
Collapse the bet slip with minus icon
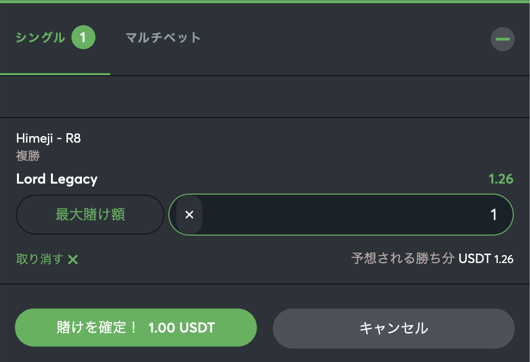[x=502, y=39]
